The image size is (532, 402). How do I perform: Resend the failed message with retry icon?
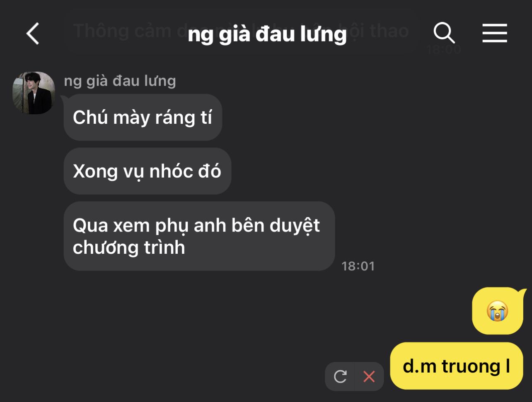pos(340,376)
